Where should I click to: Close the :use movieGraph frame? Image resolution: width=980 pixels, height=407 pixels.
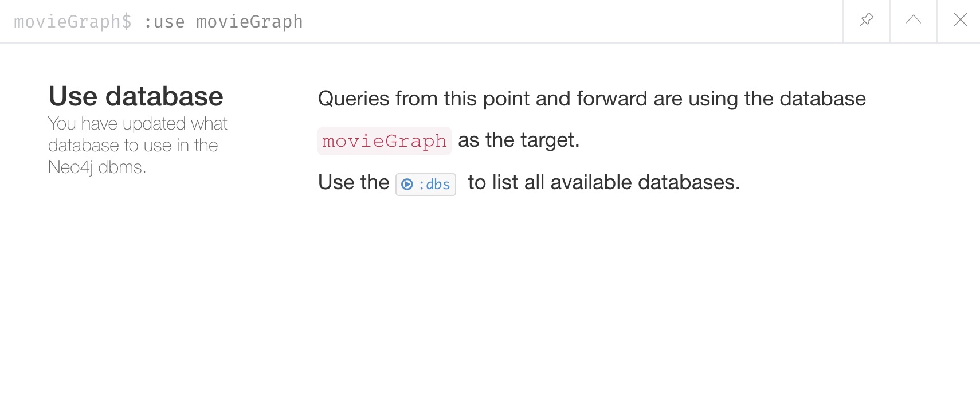click(x=960, y=21)
